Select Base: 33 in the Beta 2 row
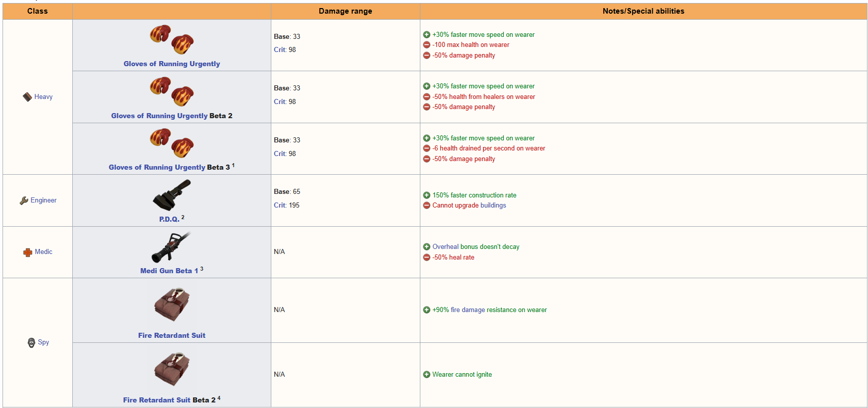The width and height of the screenshot is (868, 408). pyautogui.click(x=287, y=88)
